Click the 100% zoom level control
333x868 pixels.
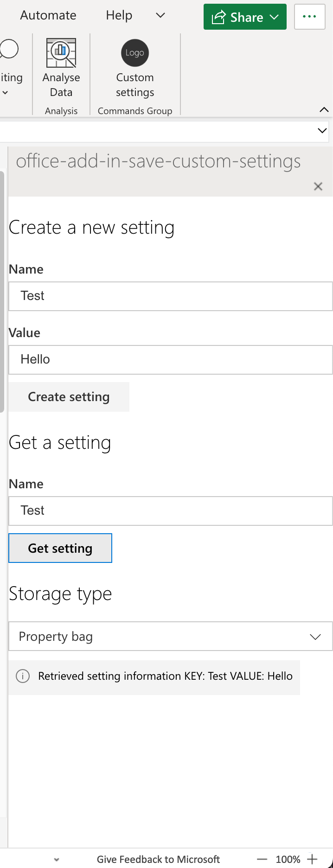288,859
